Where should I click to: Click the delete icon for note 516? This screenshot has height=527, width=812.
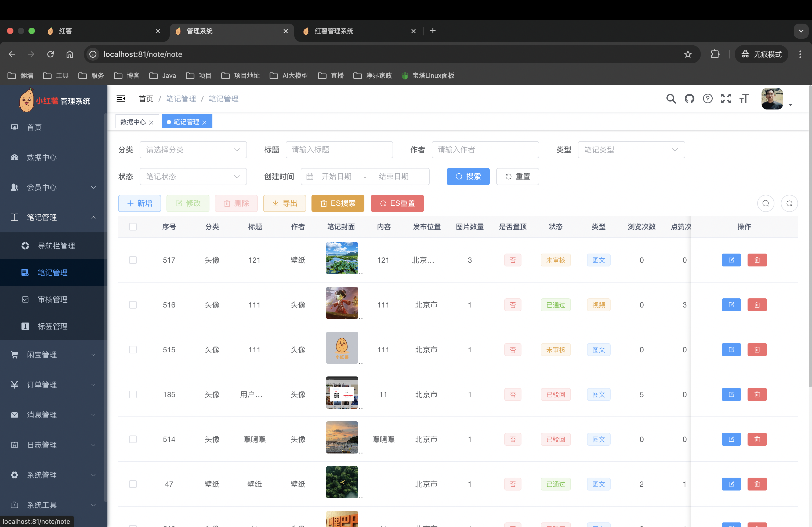[757, 305]
